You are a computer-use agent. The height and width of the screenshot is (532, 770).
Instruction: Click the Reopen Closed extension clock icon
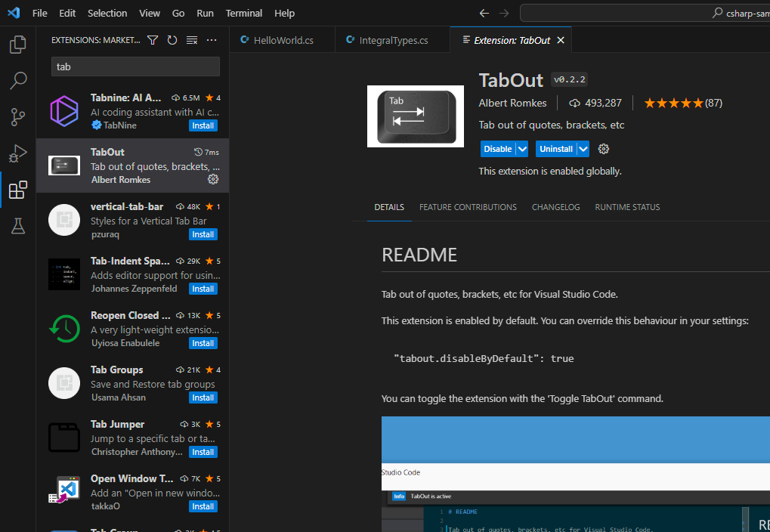[x=64, y=329]
